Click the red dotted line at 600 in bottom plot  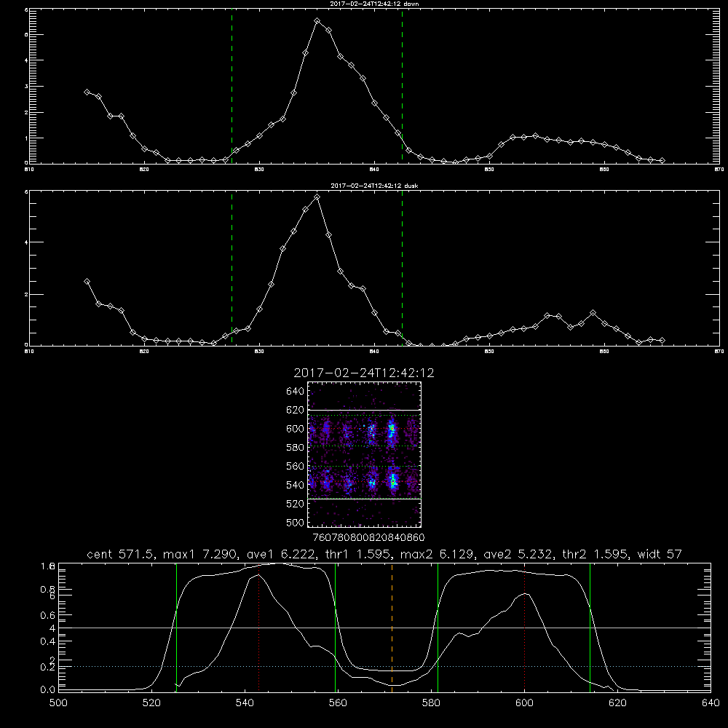(x=525, y=629)
